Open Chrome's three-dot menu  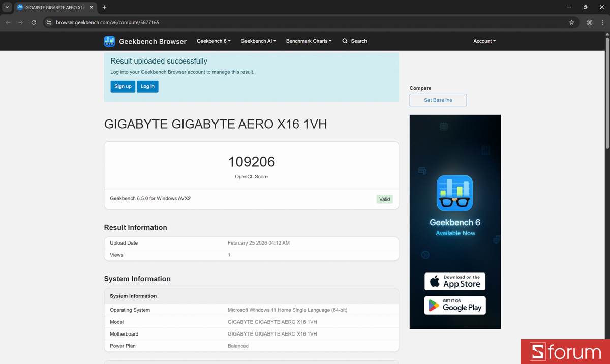coord(602,22)
